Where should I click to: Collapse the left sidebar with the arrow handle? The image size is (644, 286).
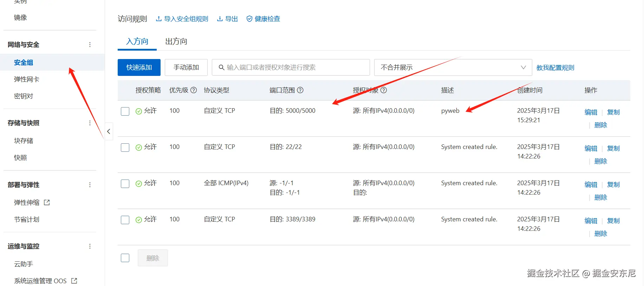point(109,131)
